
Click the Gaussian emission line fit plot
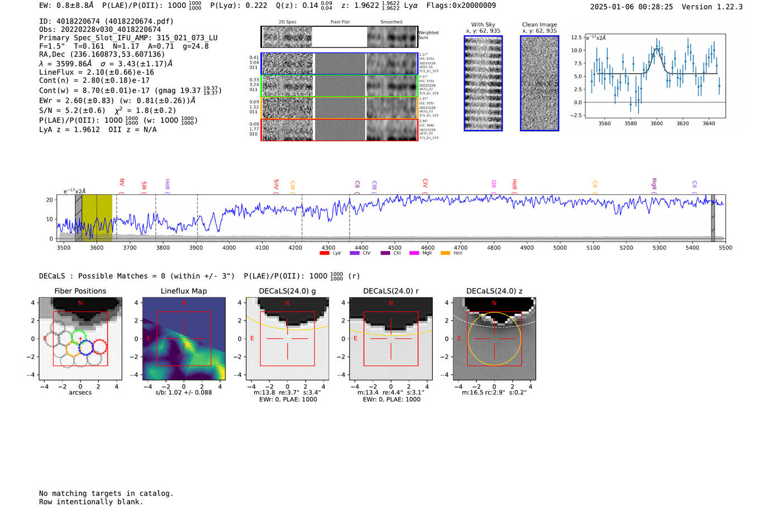[x=655, y=76]
